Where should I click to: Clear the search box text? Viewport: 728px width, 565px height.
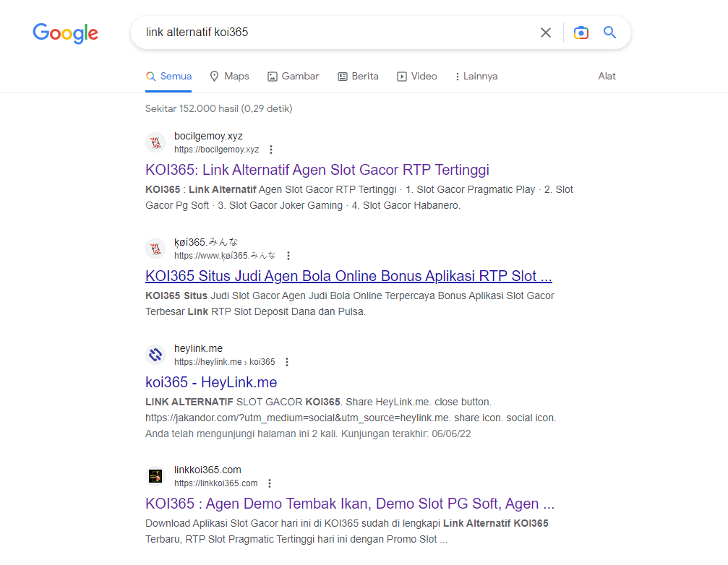tap(546, 33)
